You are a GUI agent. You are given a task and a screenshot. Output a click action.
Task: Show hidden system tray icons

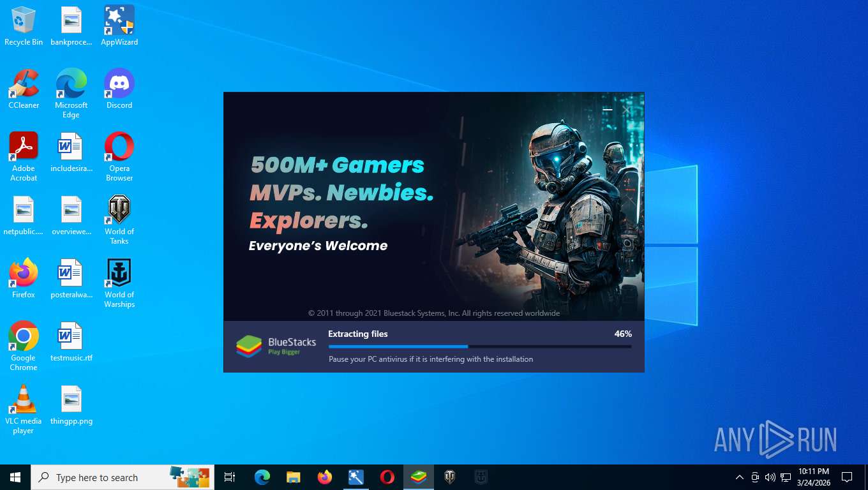(739, 477)
